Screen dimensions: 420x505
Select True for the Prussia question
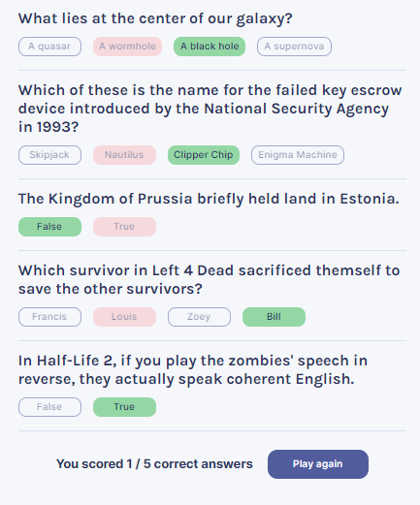tap(124, 227)
